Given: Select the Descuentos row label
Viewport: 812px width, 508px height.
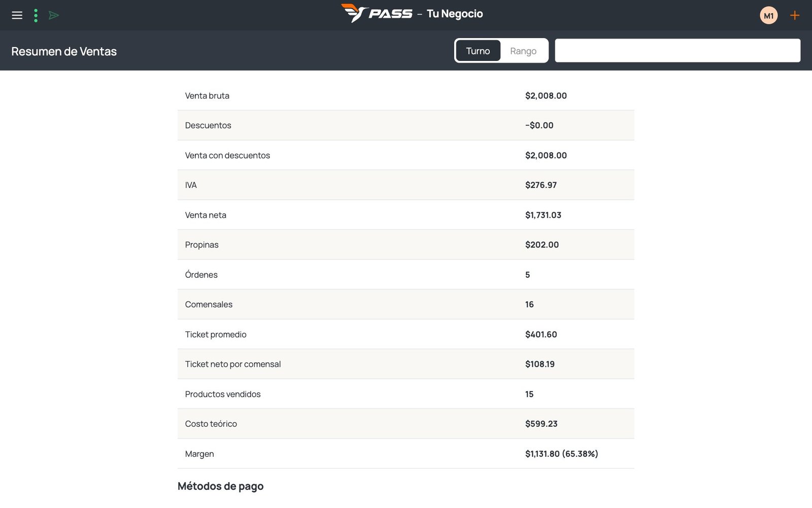Looking at the screenshot, I should click(208, 125).
